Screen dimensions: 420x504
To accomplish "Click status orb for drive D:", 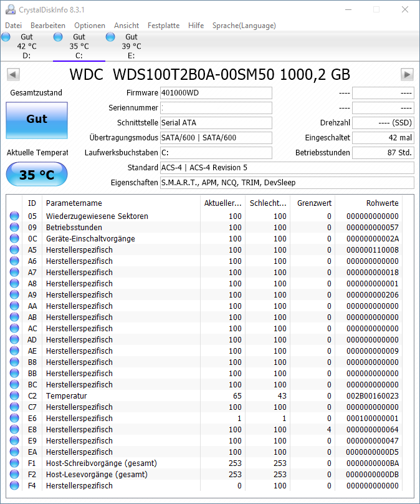I will pyautogui.click(x=6, y=37).
